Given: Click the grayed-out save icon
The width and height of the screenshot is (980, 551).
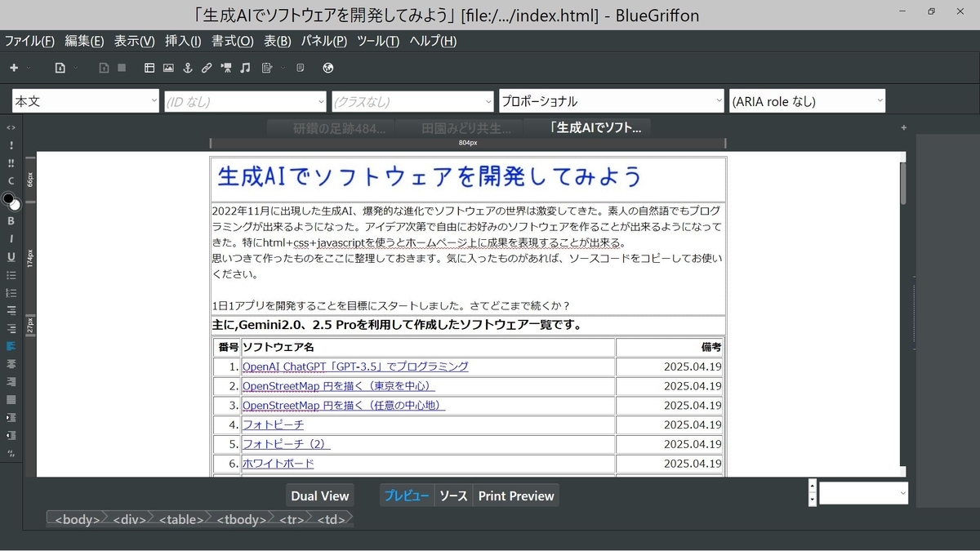Looking at the screenshot, I should [104, 68].
